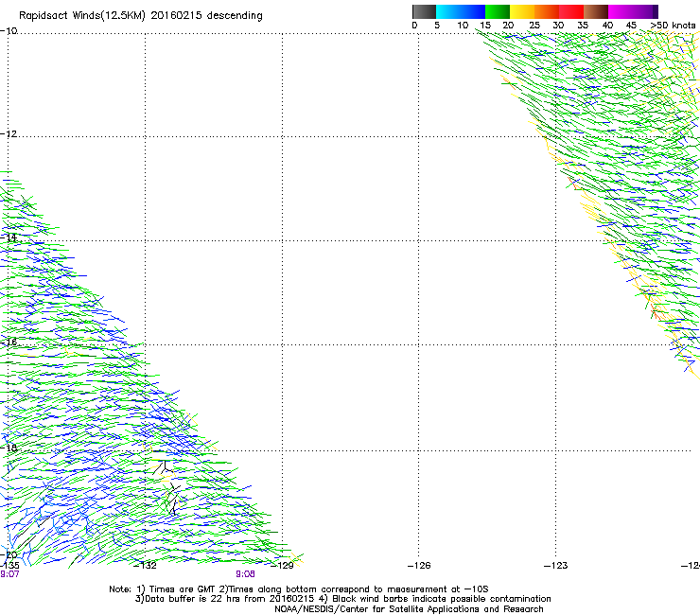700x615 pixels.
Task: Click the '-135' longitude axis label
Action: (x=9, y=566)
